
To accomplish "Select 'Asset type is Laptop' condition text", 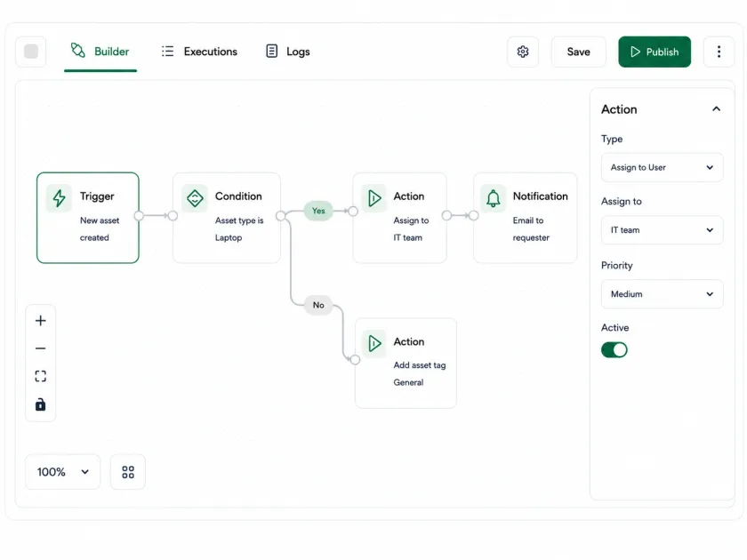I will (x=239, y=229).
